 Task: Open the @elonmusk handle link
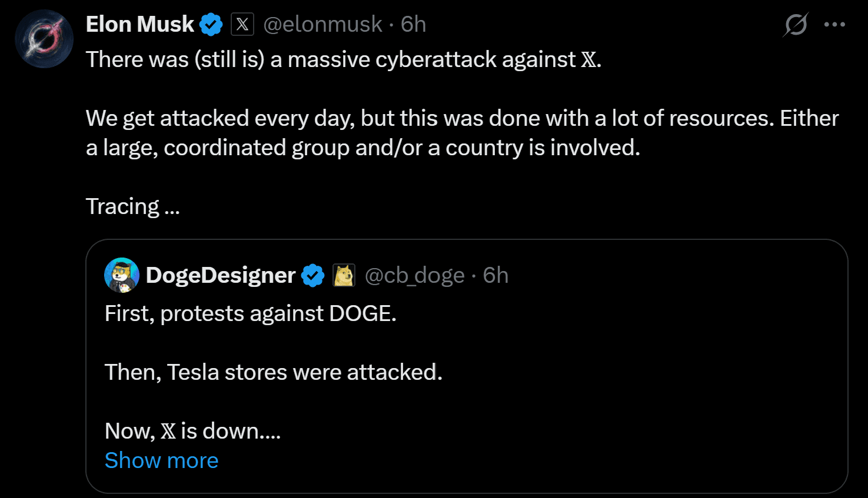(x=322, y=24)
